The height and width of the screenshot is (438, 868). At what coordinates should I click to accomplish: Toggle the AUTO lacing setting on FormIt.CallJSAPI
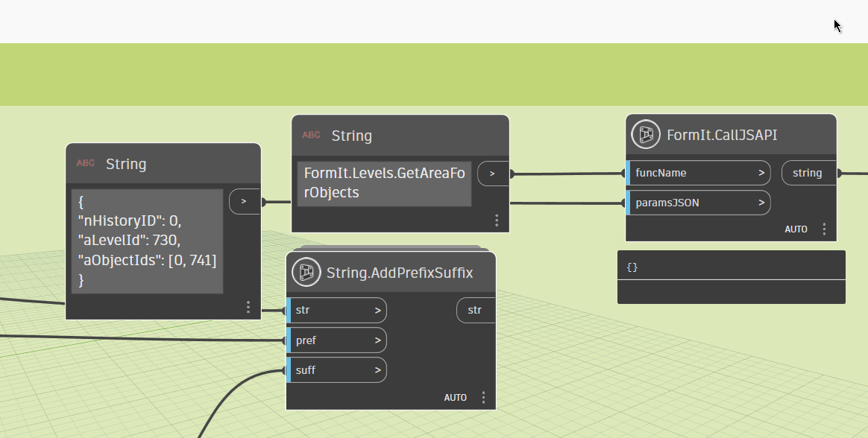(x=796, y=229)
